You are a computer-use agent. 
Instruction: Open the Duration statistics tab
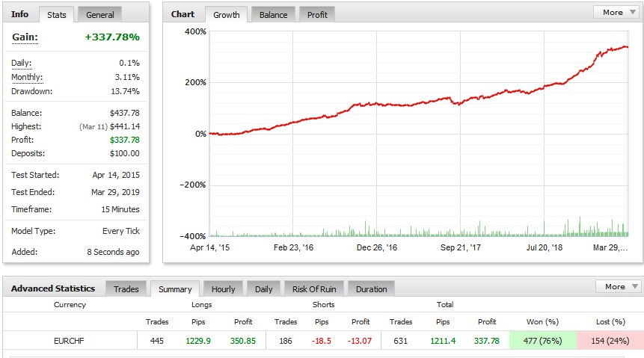(x=371, y=289)
